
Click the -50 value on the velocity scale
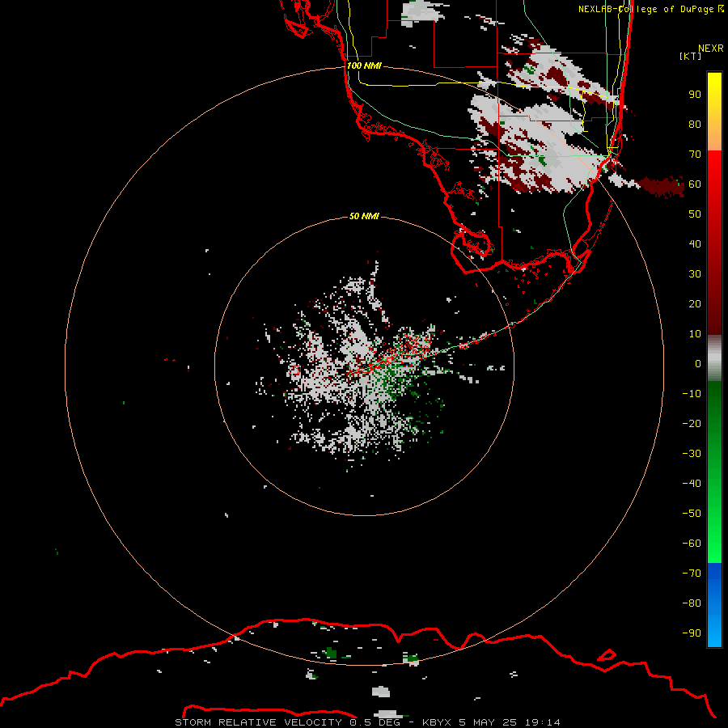(692, 514)
